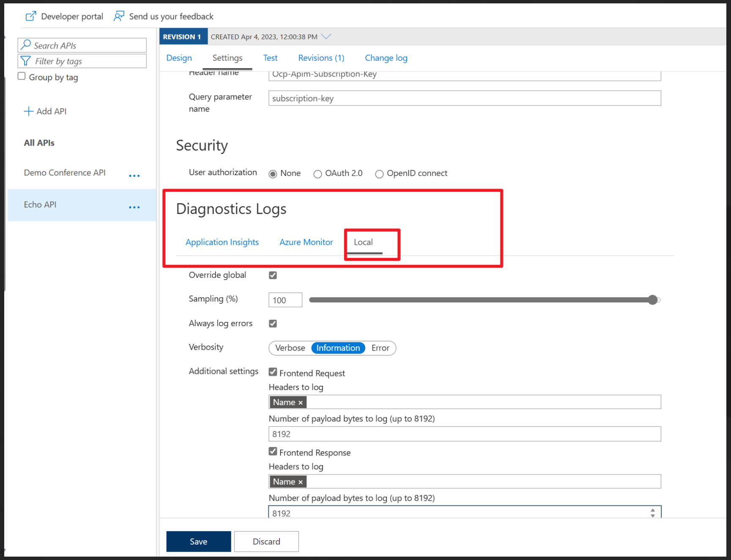Set verbosity to Verbose
Viewport: 731px width, 560px height.
click(290, 348)
